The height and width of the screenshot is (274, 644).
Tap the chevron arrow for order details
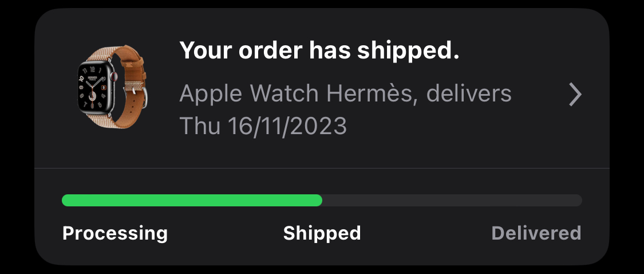click(x=575, y=95)
